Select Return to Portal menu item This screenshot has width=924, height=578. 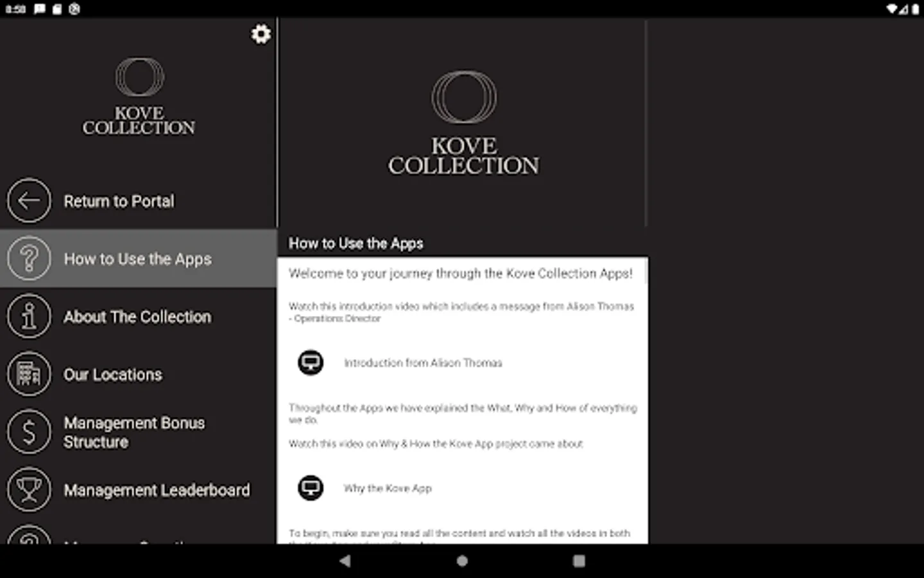pyautogui.click(x=139, y=200)
